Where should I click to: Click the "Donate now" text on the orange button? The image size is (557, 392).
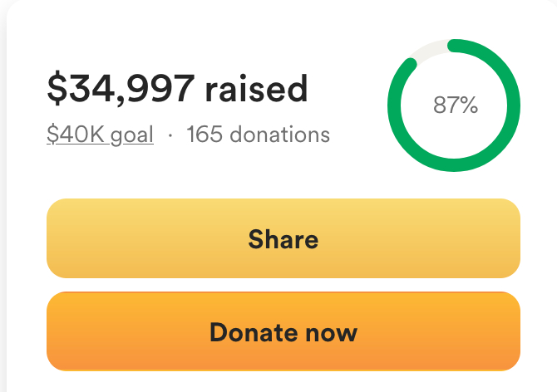click(283, 332)
